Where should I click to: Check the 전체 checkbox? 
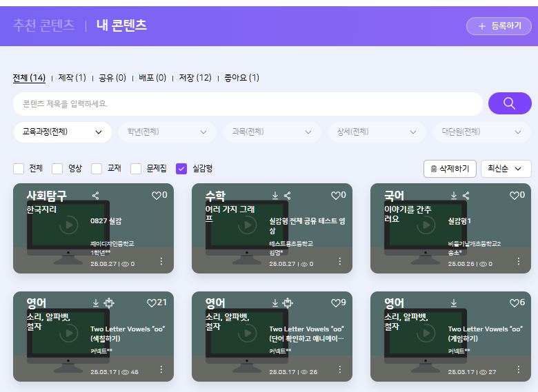coord(19,168)
